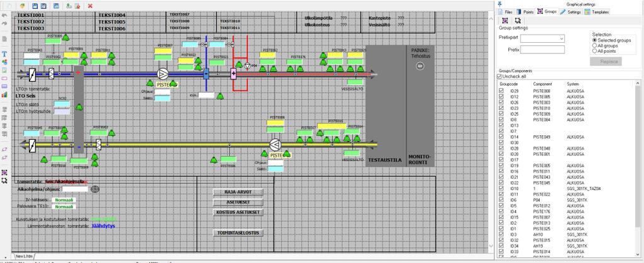This screenshot has width=644, height=263.
Task: Click the Prefix text input field
Action: pyautogui.click(x=542, y=50)
